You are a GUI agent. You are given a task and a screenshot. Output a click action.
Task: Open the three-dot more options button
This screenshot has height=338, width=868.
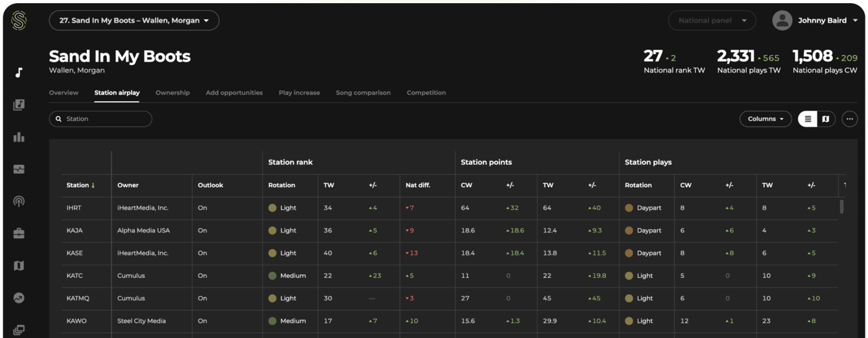click(x=849, y=119)
